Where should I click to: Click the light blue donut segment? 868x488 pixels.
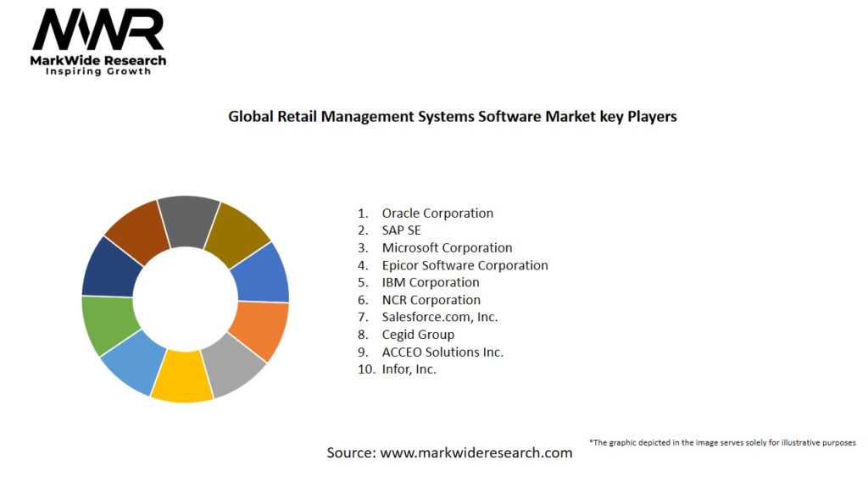click(135, 363)
